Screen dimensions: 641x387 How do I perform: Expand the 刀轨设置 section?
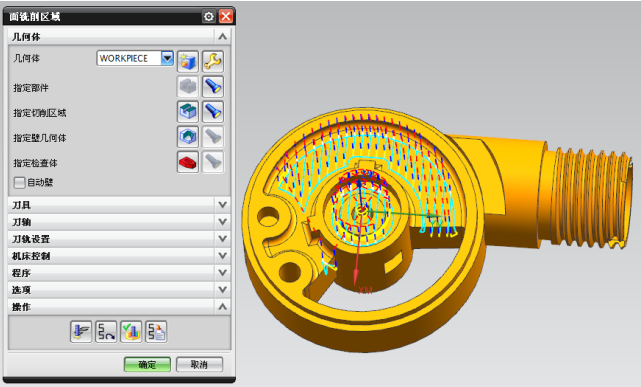tap(119, 239)
